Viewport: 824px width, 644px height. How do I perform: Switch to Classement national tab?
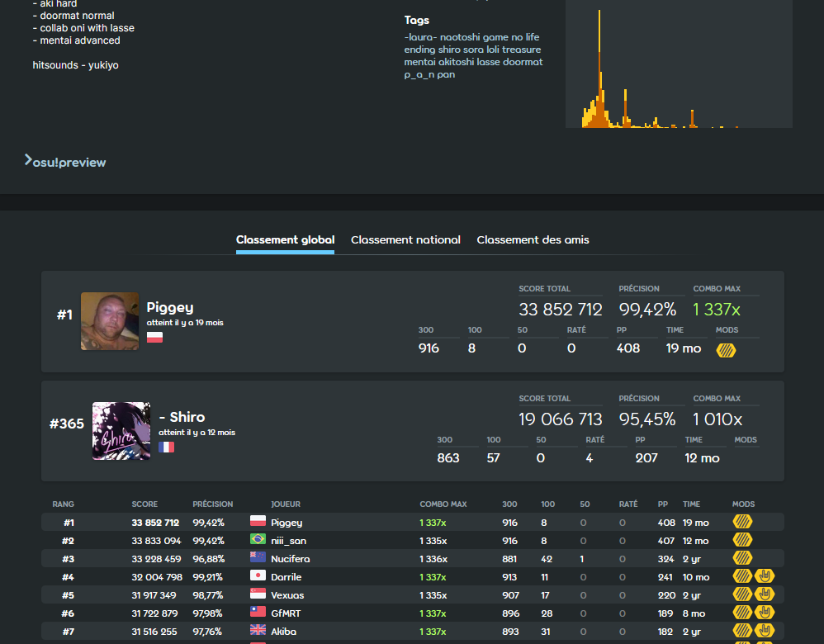click(405, 239)
